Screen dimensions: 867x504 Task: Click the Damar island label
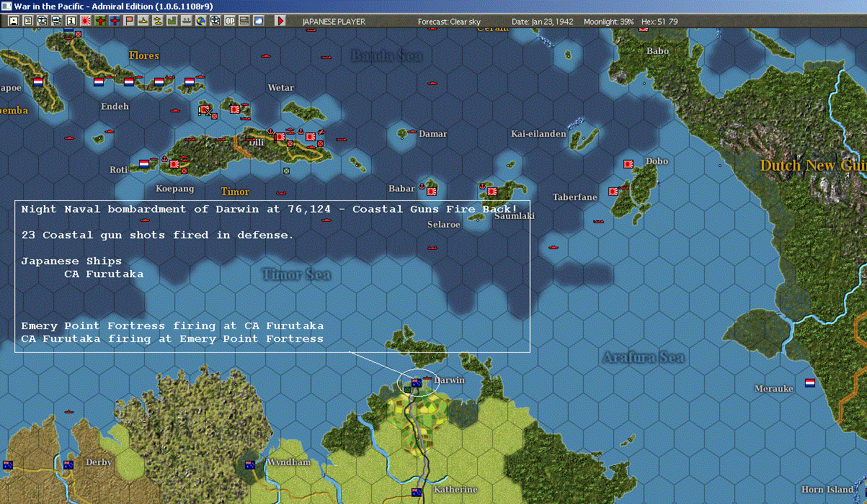[433, 134]
